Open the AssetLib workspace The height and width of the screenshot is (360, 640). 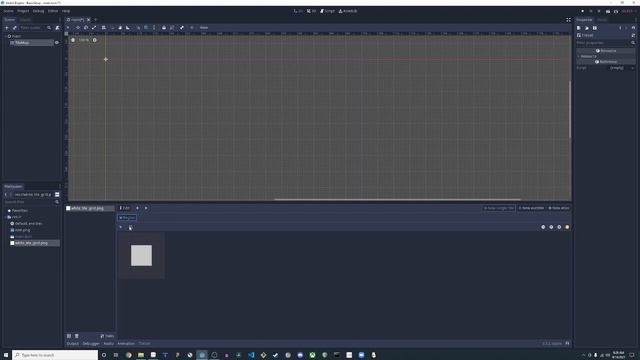[x=348, y=11]
